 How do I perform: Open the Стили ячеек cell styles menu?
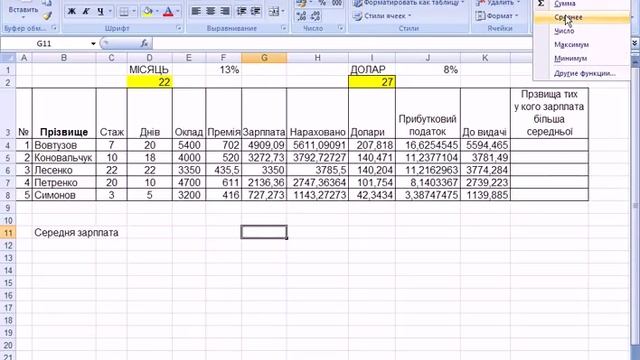pos(381,16)
